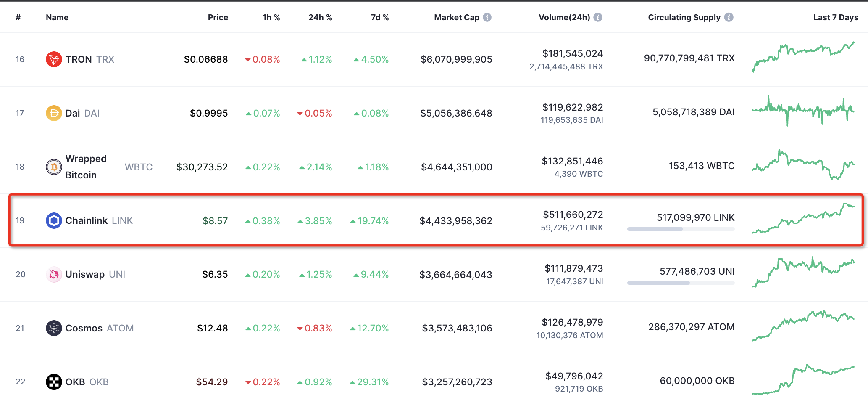Click the Uniswap unicorn logo icon

(x=54, y=274)
